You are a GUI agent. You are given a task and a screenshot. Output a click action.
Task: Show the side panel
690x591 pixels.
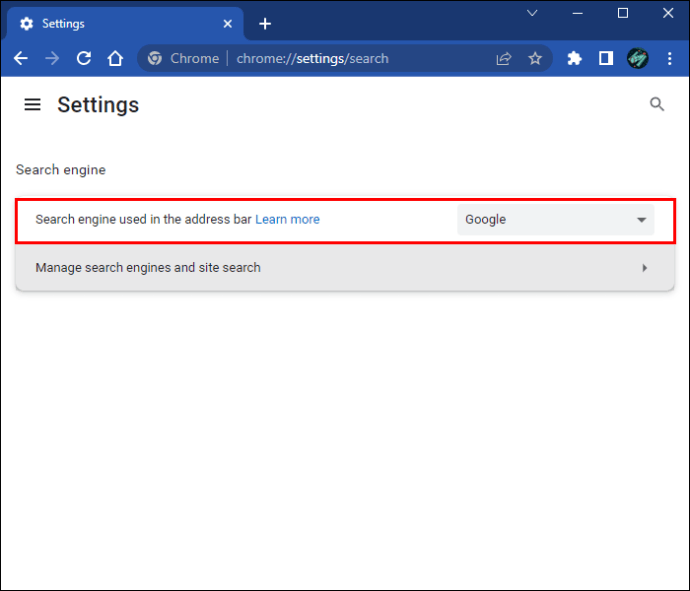(606, 59)
